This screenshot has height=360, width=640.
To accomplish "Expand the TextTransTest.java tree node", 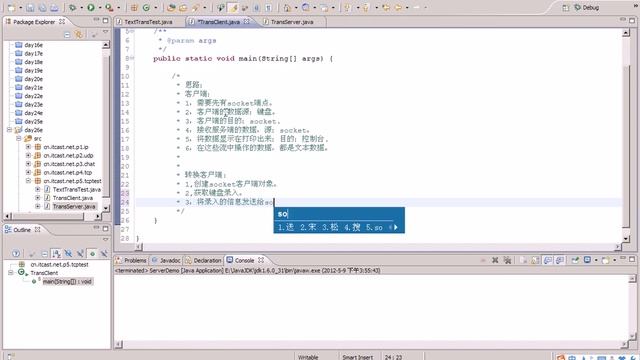I will 38,189.
